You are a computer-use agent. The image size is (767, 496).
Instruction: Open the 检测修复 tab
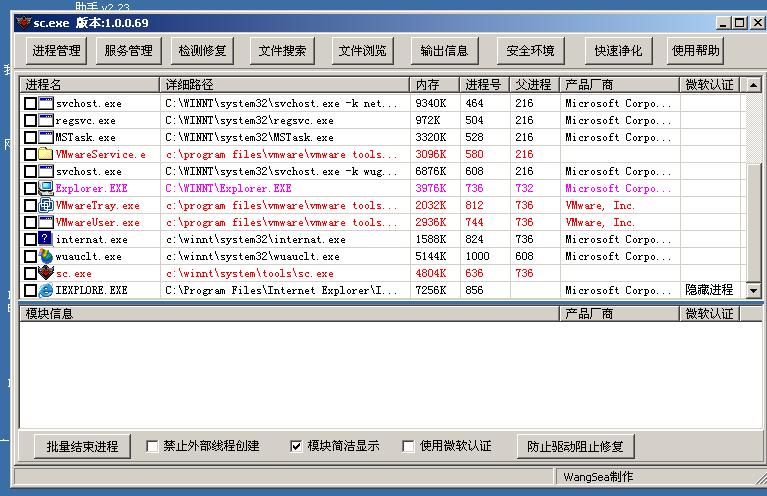[202, 51]
